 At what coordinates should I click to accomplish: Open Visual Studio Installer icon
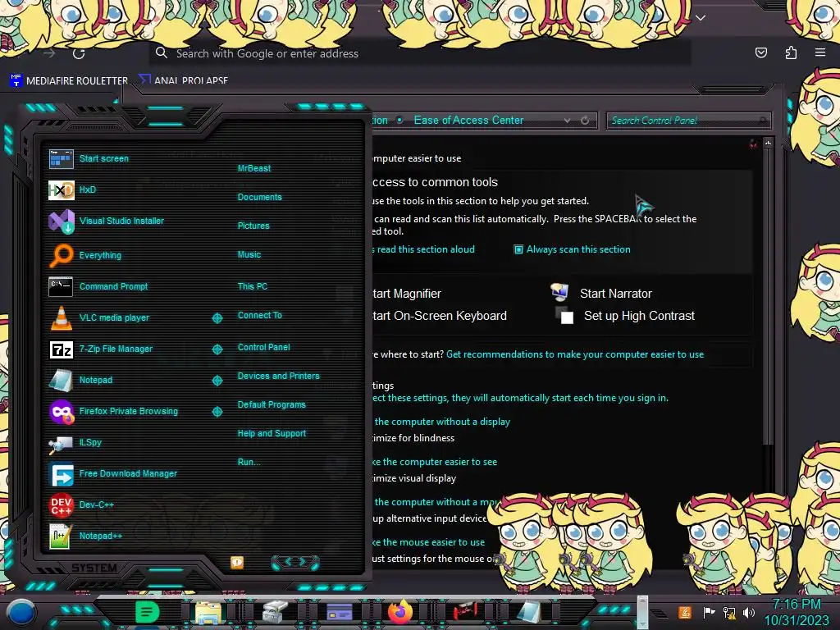pyautogui.click(x=61, y=221)
